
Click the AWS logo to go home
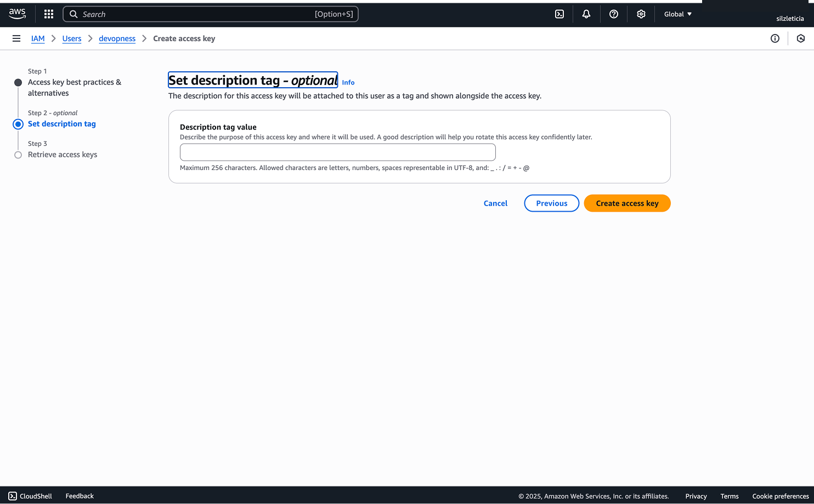[x=17, y=14]
